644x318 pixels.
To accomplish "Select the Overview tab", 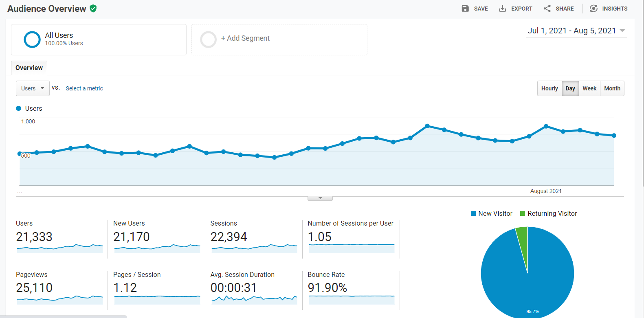I will pyautogui.click(x=29, y=68).
